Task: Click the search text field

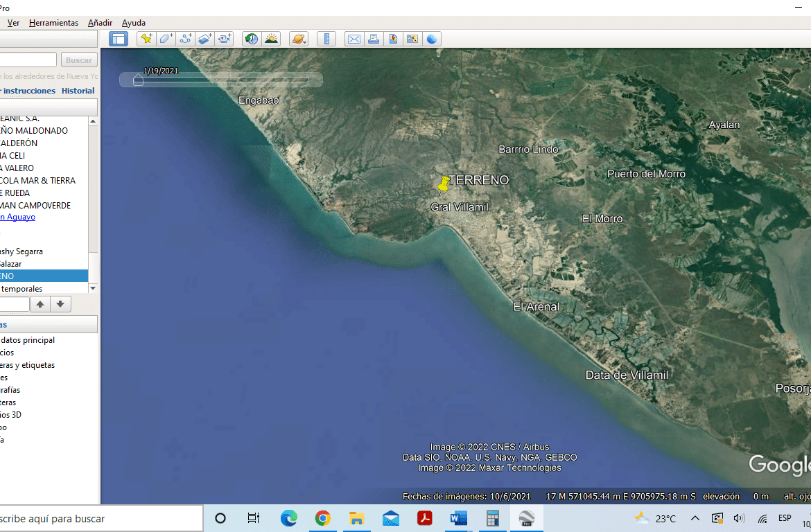Action: [28, 60]
